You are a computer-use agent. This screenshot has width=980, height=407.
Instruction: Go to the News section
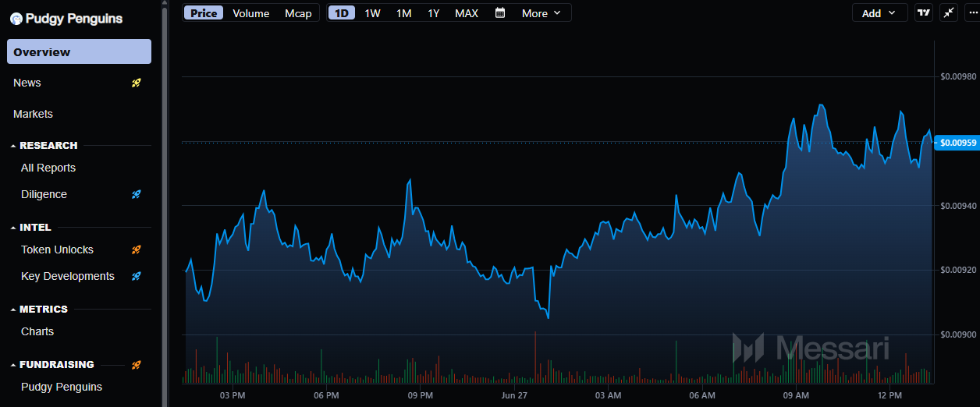click(27, 83)
